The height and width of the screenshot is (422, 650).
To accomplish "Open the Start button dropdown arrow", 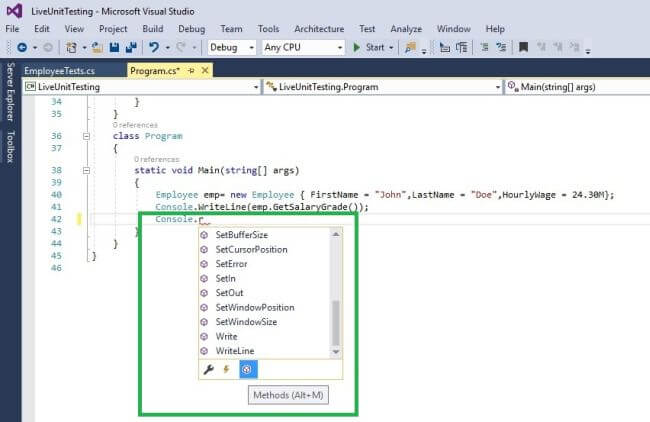I will (391, 48).
